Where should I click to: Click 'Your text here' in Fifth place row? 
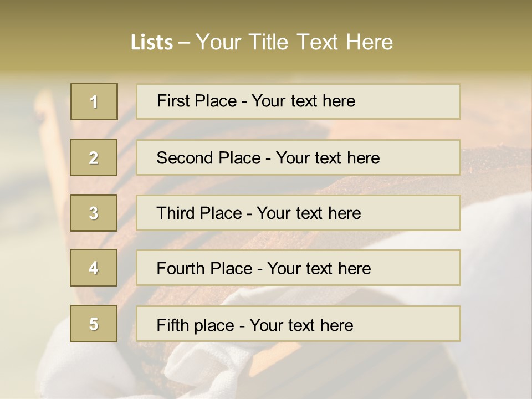coord(301,325)
